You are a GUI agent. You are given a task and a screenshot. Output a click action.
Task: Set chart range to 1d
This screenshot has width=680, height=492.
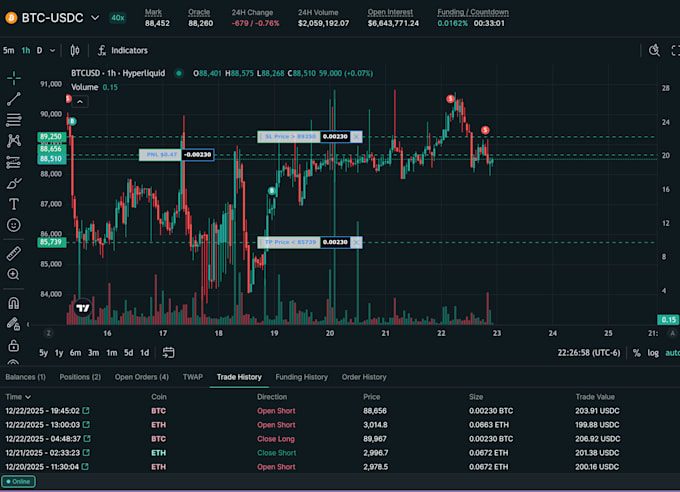tap(144, 353)
